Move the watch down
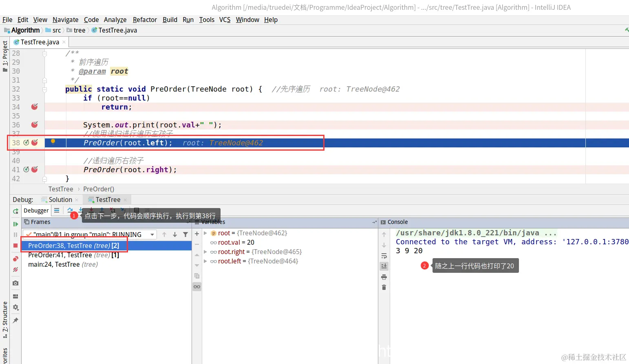This screenshot has height=364, width=629. [x=197, y=265]
